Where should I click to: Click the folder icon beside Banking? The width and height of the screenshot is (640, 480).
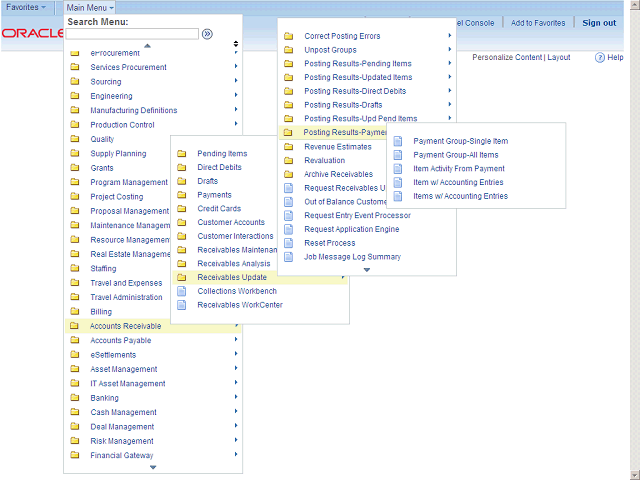pos(75,398)
